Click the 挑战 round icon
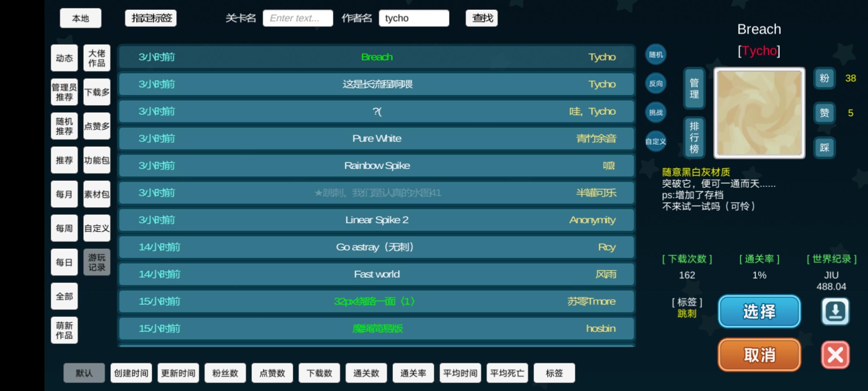 point(656,113)
